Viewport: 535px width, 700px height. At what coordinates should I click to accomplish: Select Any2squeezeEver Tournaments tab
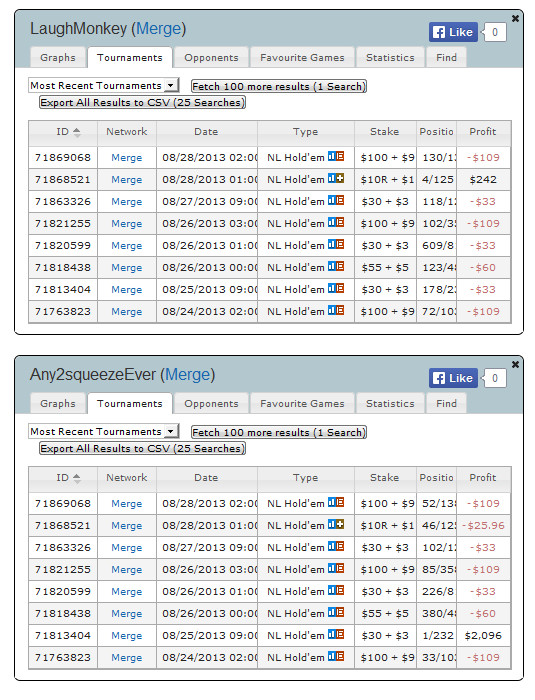click(x=130, y=404)
